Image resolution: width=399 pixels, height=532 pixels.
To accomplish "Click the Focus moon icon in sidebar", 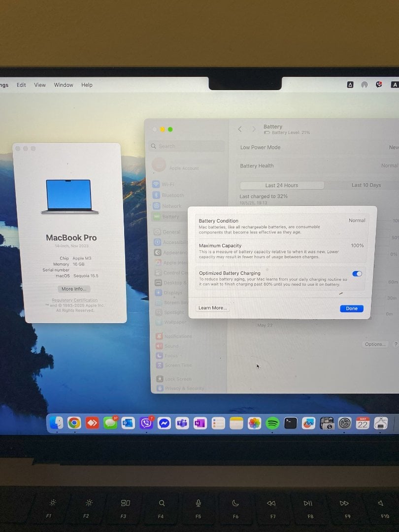I will coord(159,355).
